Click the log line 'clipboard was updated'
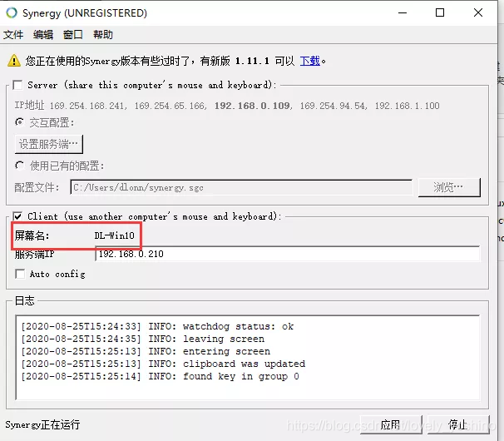This screenshot has width=504, height=441. pyautogui.click(x=163, y=364)
